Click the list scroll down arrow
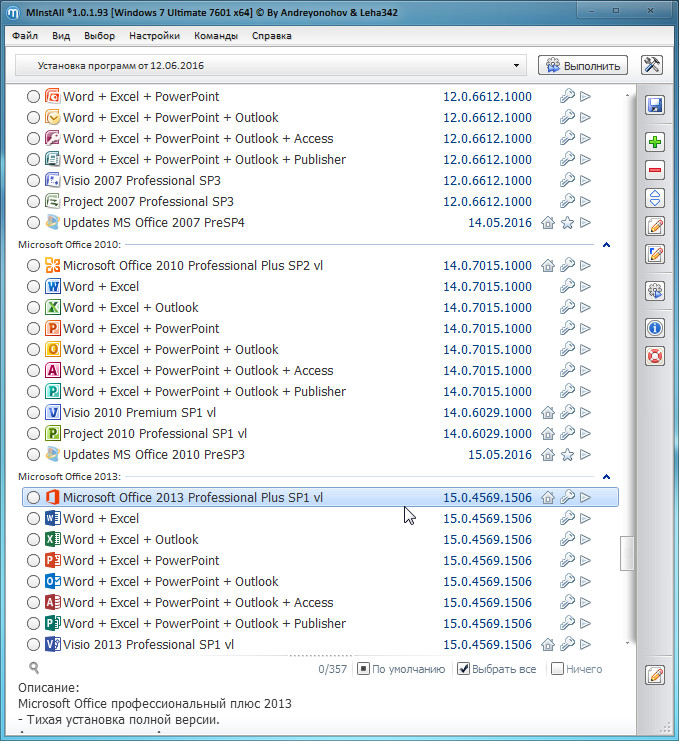Screen dimensions: 679x741 point(627,643)
